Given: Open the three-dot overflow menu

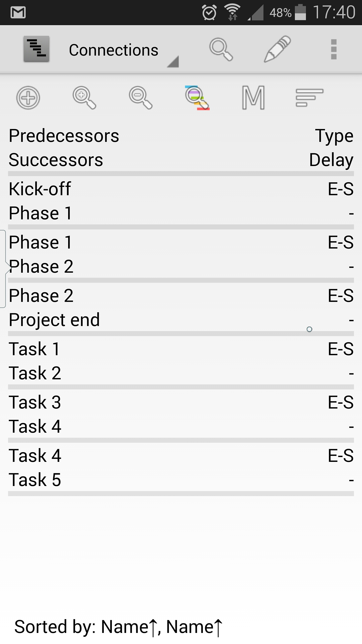Looking at the screenshot, I should tap(334, 49).
